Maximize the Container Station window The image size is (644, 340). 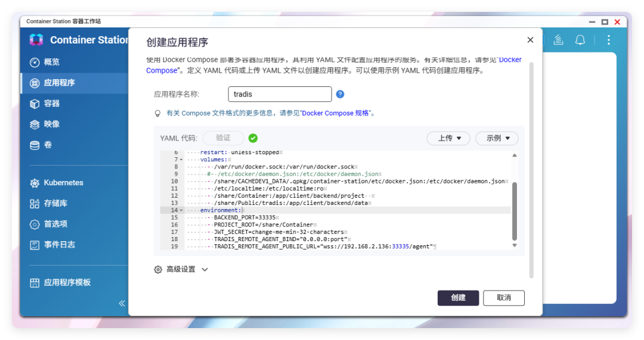pos(605,22)
